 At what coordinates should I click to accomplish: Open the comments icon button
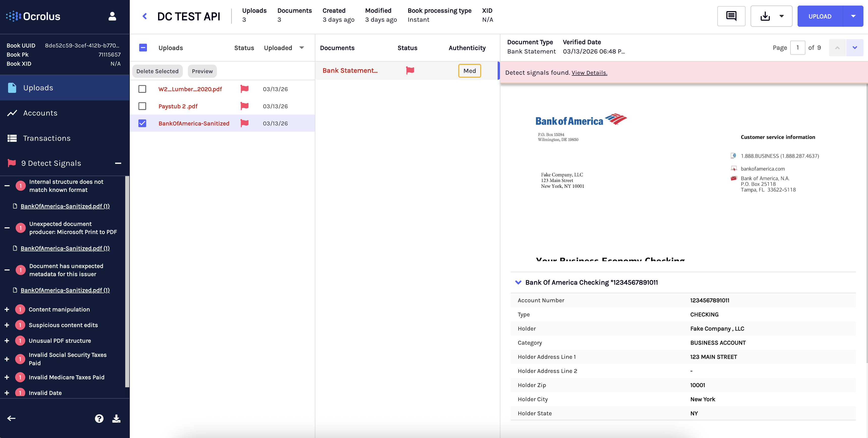pos(731,16)
